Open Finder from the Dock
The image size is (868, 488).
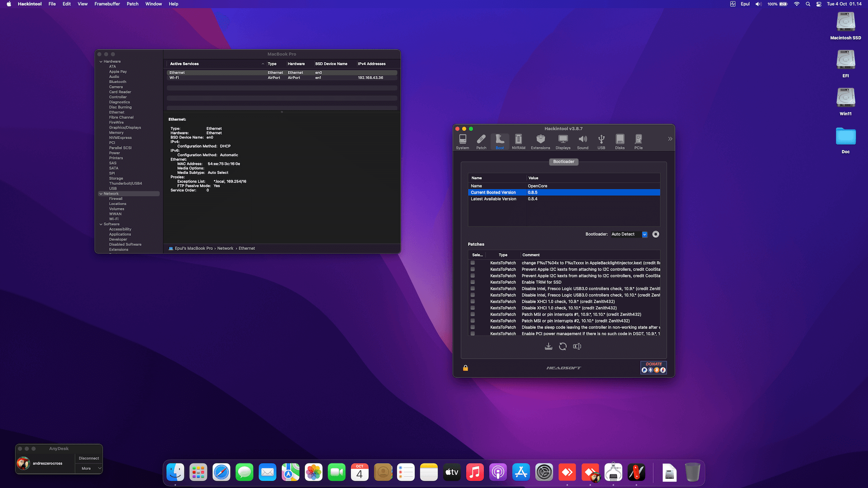point(175,473)
